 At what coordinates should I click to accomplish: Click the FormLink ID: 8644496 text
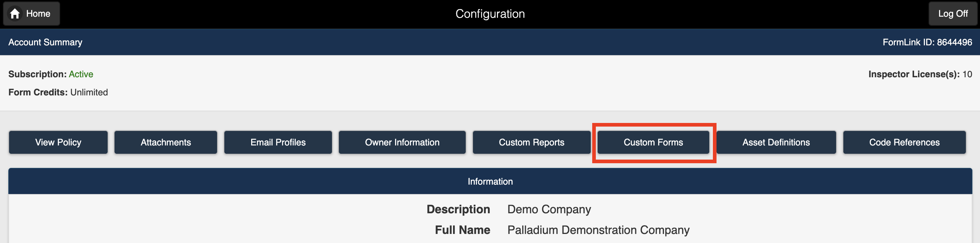point(927,42)
